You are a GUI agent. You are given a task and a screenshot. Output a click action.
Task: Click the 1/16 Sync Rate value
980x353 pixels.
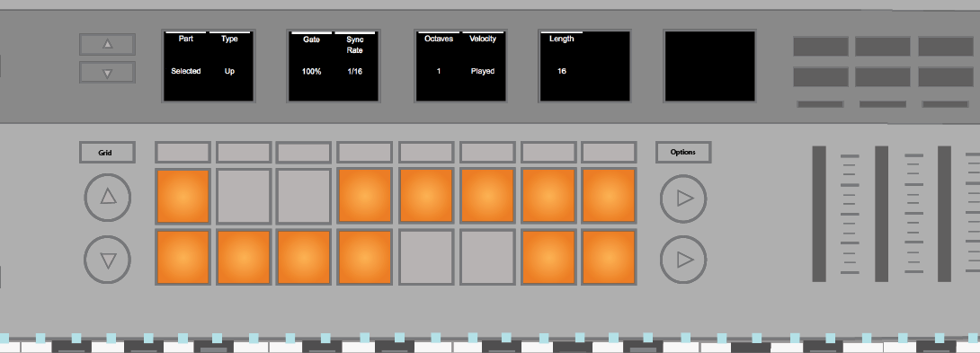point(354,72)
